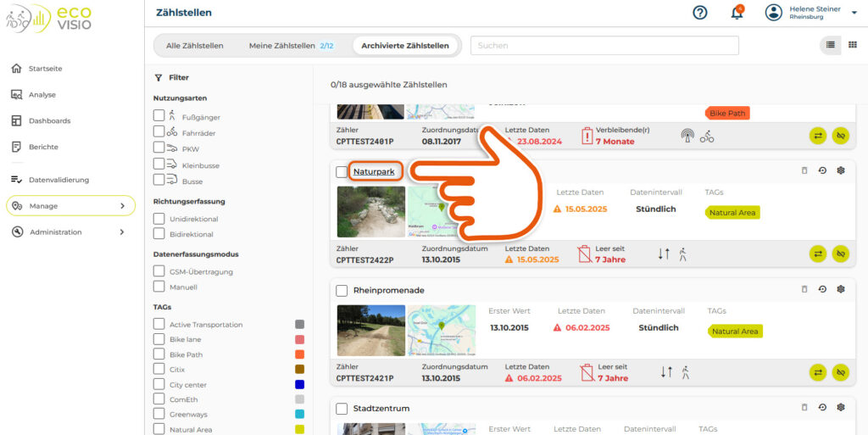The height and width of the screenshot is (435, 868).
Task: Enable the Unidirektional filter
Action: [159, 219]
